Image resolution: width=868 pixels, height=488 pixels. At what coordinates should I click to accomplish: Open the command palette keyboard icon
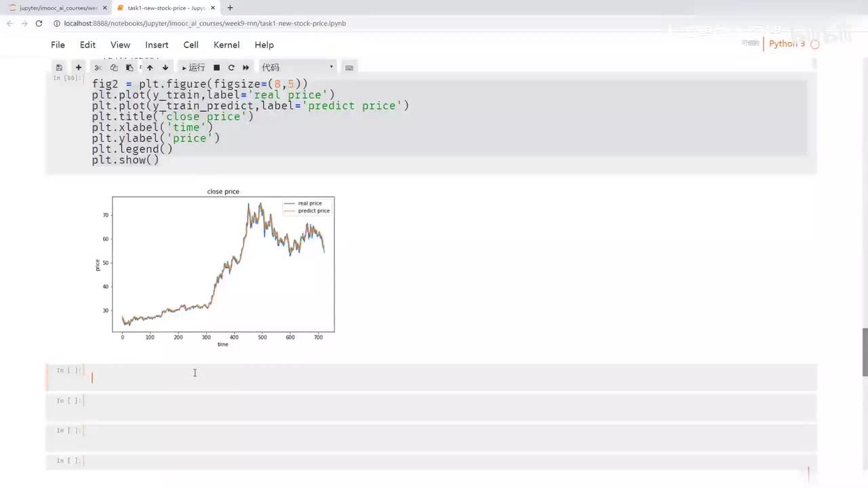click(349, 68)
